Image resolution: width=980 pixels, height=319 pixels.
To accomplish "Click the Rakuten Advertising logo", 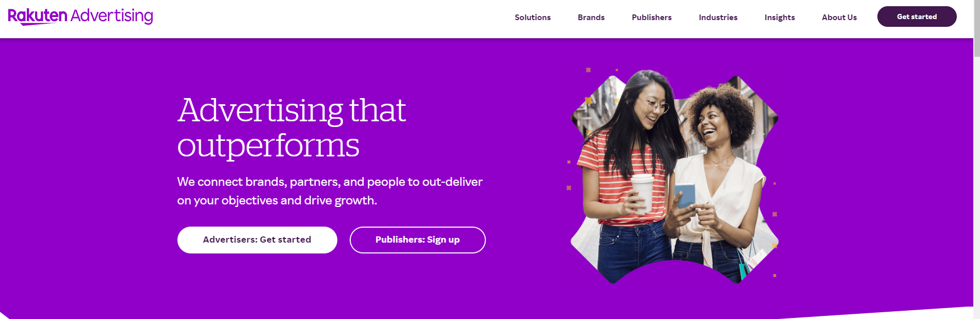I will click(x=80, y=17).
